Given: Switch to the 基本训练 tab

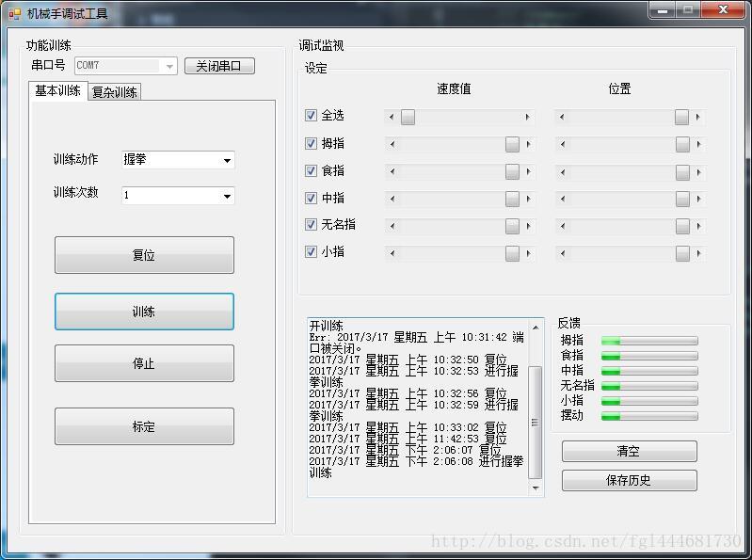Looking at the screenshot, I should [x=58, y=90].
